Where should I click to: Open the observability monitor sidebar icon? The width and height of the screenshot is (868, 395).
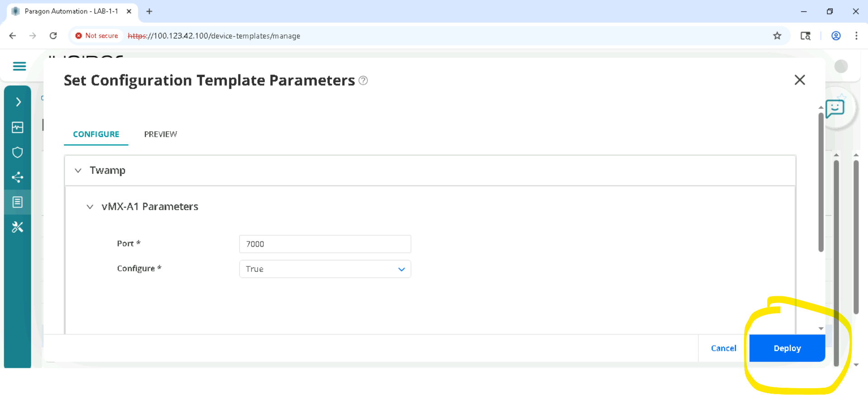pos(18,128)
